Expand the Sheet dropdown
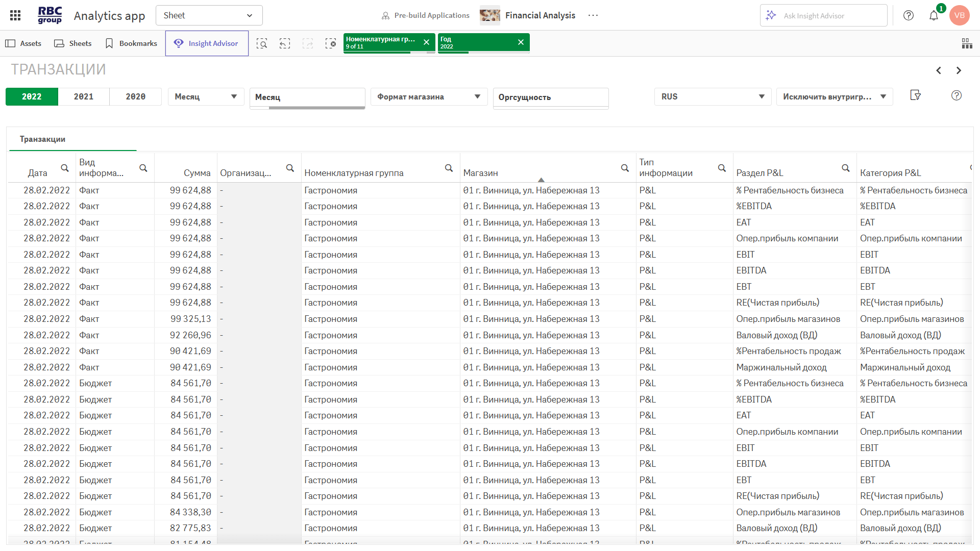Image resolution: width=980 pixels, height=551 pixels. coord(209,15)
